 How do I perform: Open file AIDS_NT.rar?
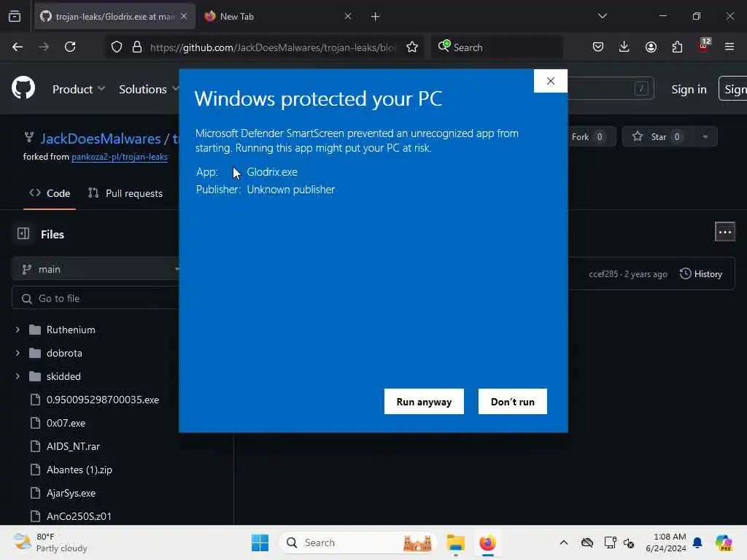coord(73,446)
